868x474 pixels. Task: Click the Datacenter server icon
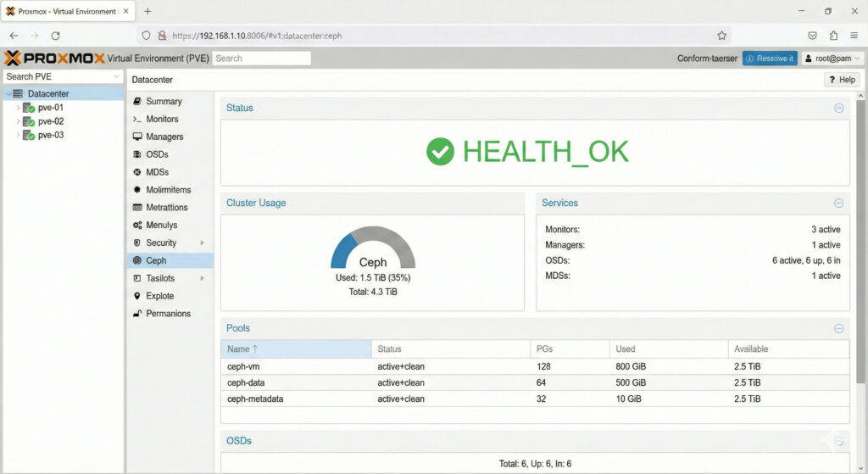coord(19,93)
